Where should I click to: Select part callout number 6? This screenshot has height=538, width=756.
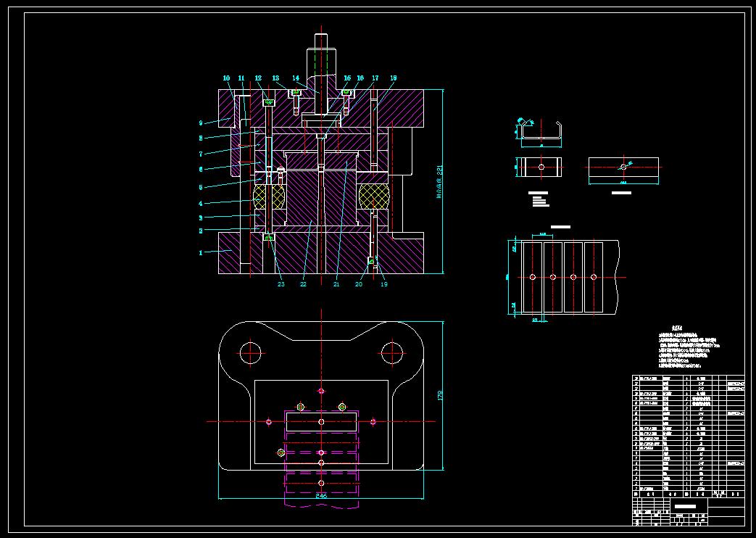click(201, 170)
